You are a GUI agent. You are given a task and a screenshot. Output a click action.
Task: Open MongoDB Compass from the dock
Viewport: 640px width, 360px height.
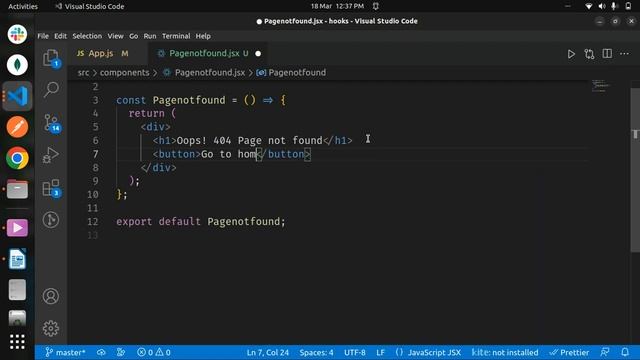tap(17, 65)
